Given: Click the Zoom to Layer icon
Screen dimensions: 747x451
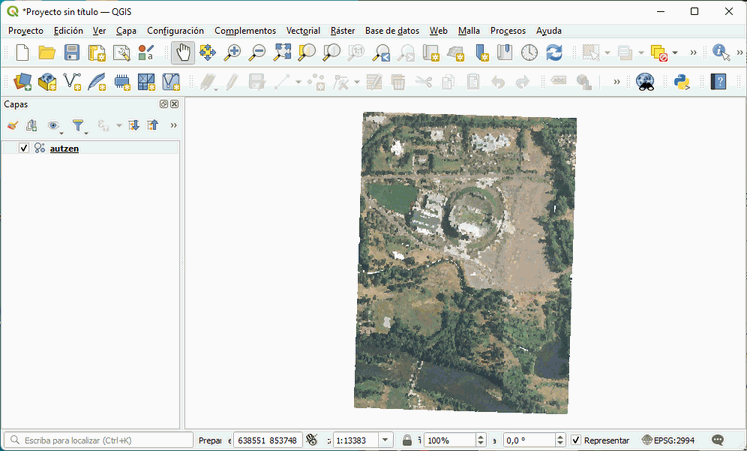Looking at the screenshot, I should [x=332, y=52].
